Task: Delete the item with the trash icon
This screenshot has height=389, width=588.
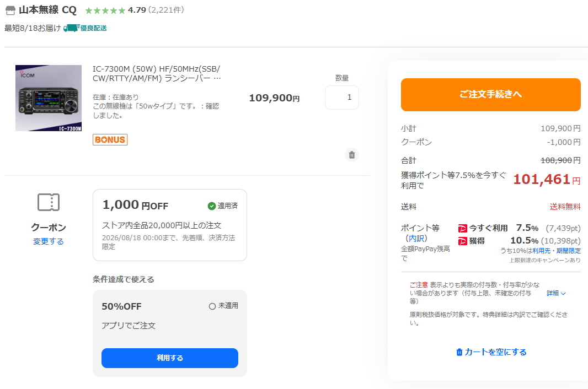Action: pyautogui.click(x=352, y=155)
